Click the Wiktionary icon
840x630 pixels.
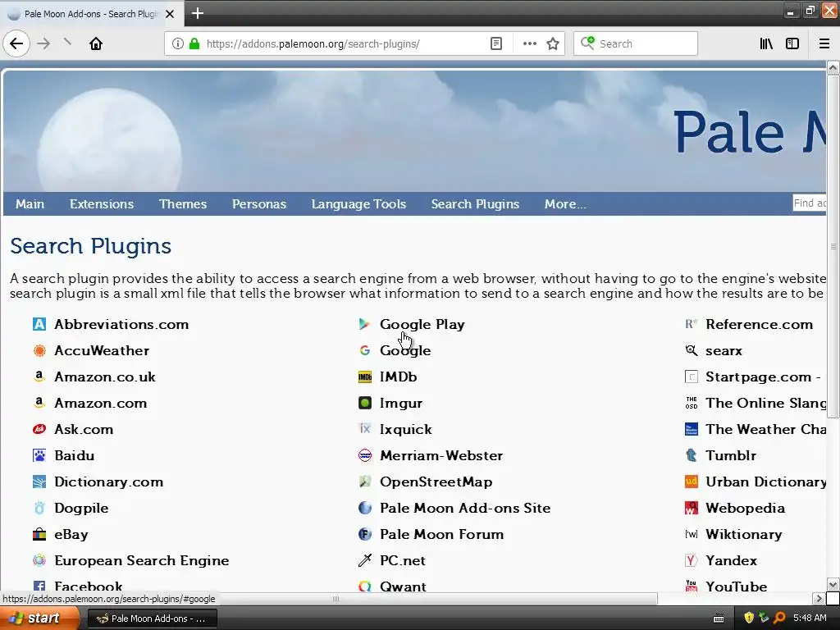[x=691, y=534]
